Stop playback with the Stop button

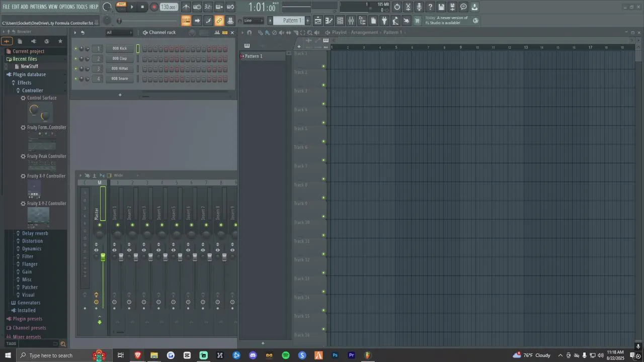tap(142, 7)
